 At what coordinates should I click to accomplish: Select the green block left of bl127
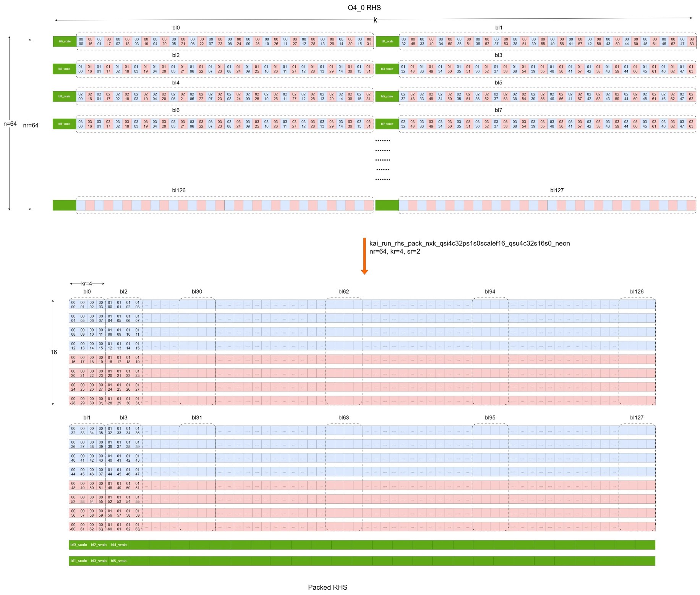point(387,205)
